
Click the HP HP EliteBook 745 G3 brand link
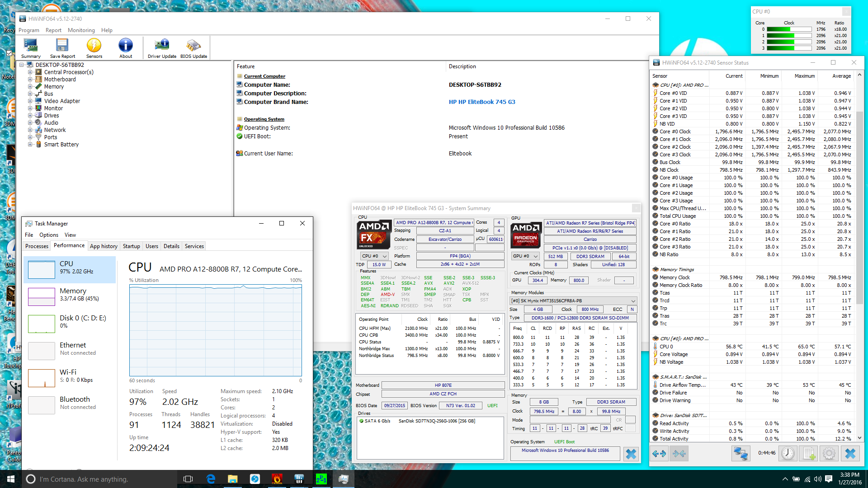tap(482, 102)
